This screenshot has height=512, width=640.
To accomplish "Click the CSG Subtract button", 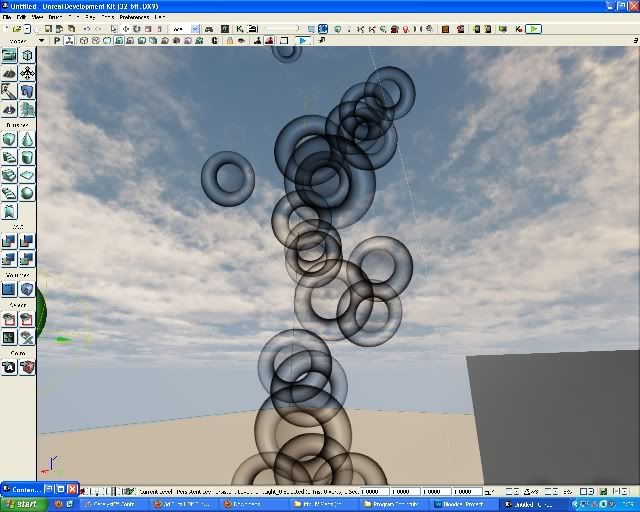I will click(x=27, y=241).
